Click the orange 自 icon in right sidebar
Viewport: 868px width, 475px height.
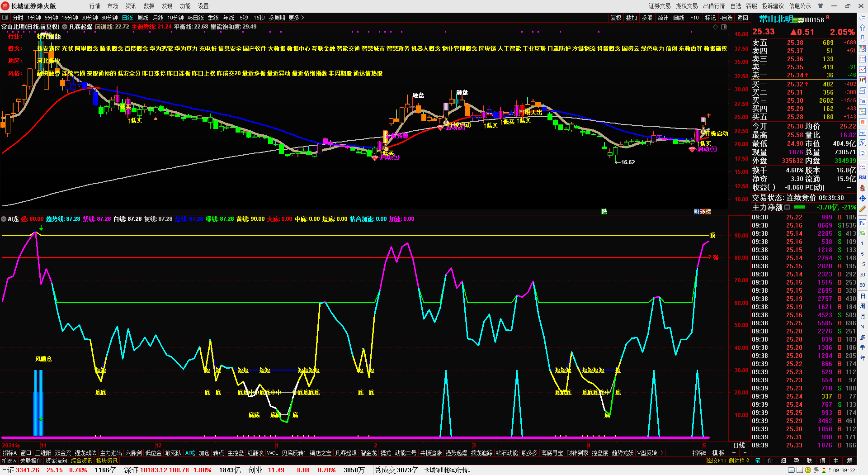pos(863,122)
